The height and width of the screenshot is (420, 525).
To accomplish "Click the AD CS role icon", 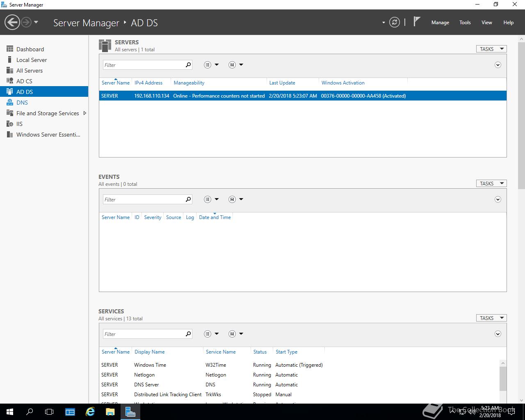I will coord(10,81).
